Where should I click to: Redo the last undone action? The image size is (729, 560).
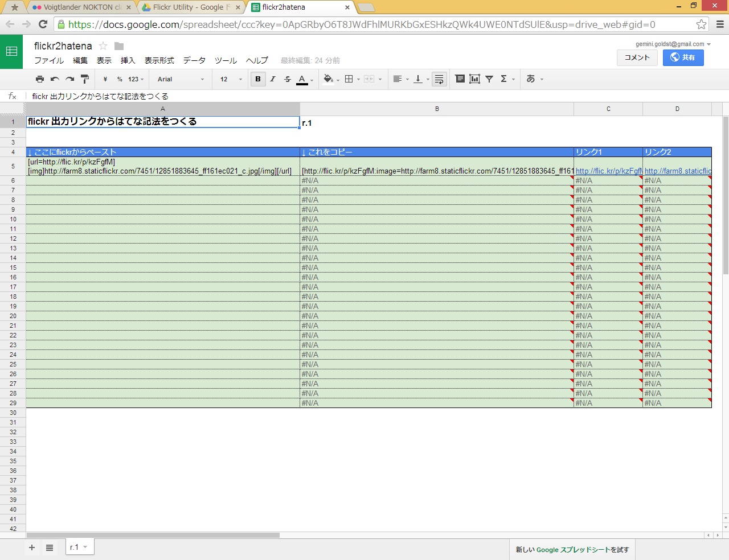pyautogui.click(x=69, y=79)
